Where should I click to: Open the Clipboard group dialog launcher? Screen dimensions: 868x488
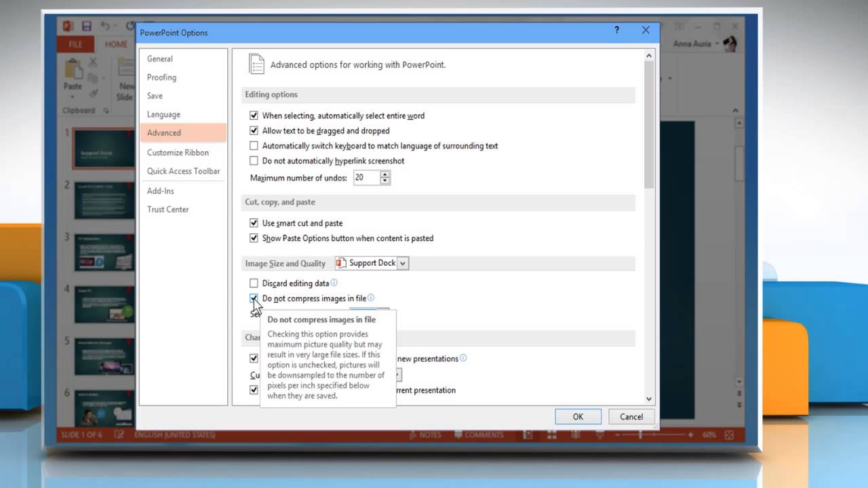pyautogui.click(x=106, y=110)
